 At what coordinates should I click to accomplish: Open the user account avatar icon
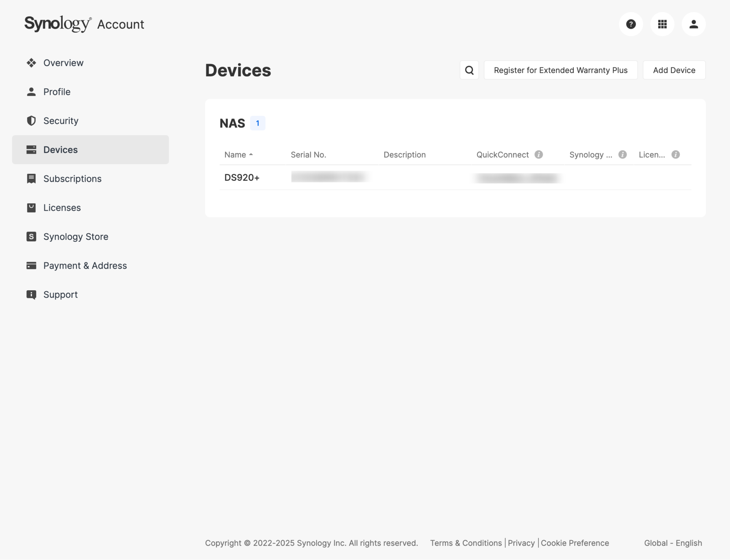coord(693,24)
